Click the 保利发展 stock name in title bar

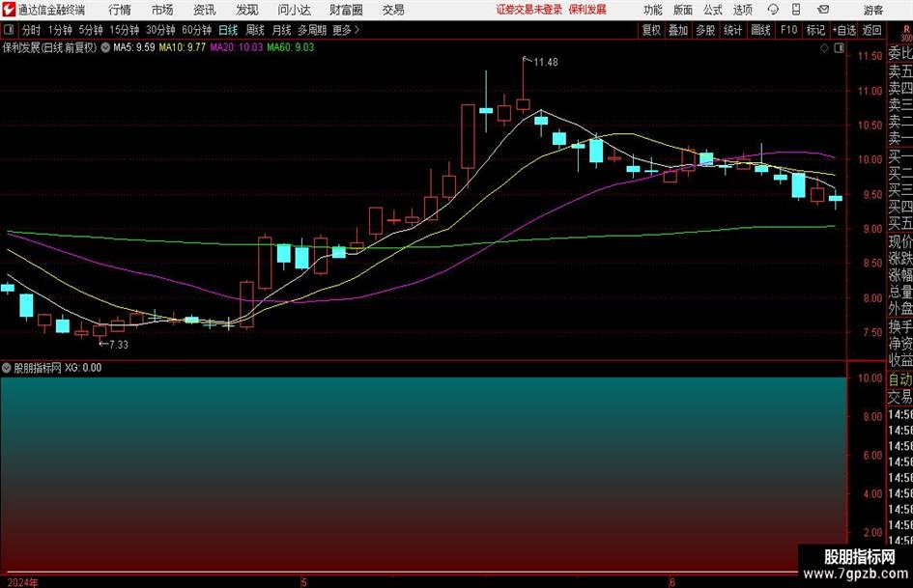(587, 10)
